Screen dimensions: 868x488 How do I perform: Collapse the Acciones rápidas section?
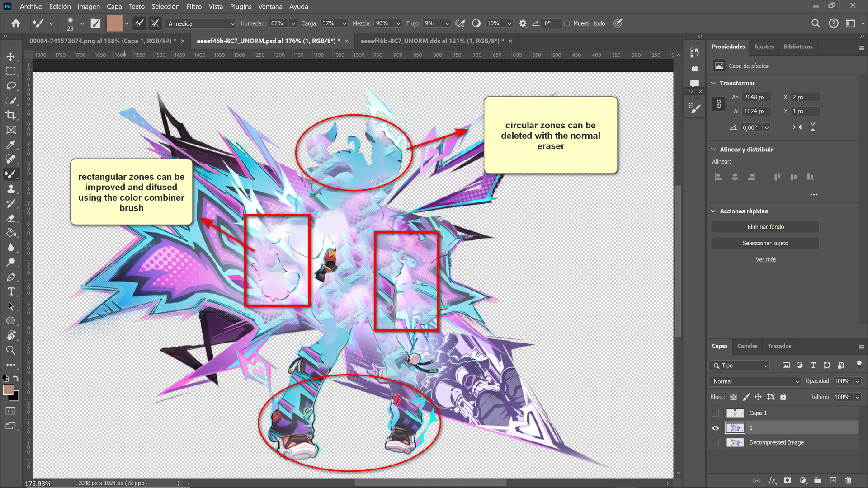pyautogui.click(x=713, y=211)
